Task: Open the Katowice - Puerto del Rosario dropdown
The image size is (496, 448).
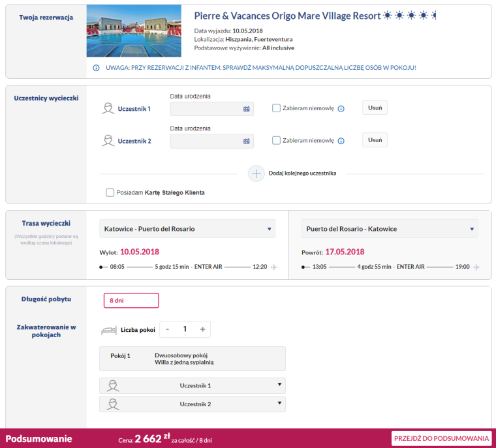Action: pyautogui.click(x=187, y=229)
